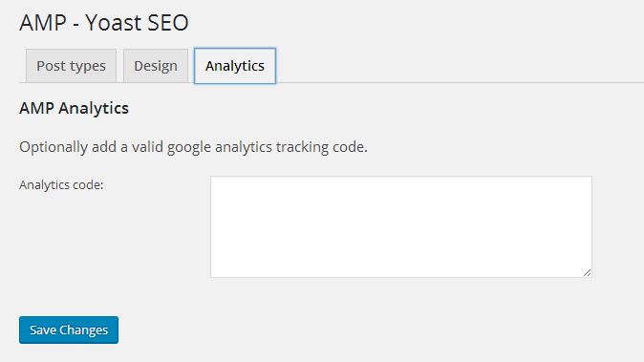Screen dimensions: 644x362
Task: Click the 'Analytics code:' field label
Action: [x=61, y=185]
